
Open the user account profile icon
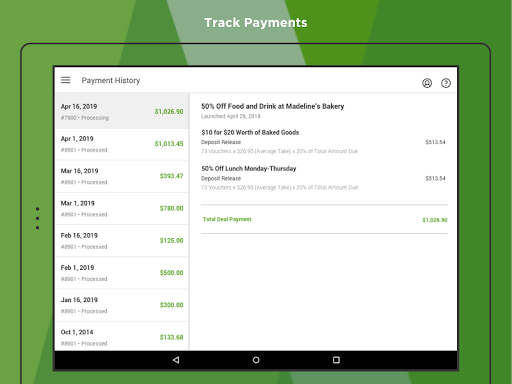click(x=427, y=83)
